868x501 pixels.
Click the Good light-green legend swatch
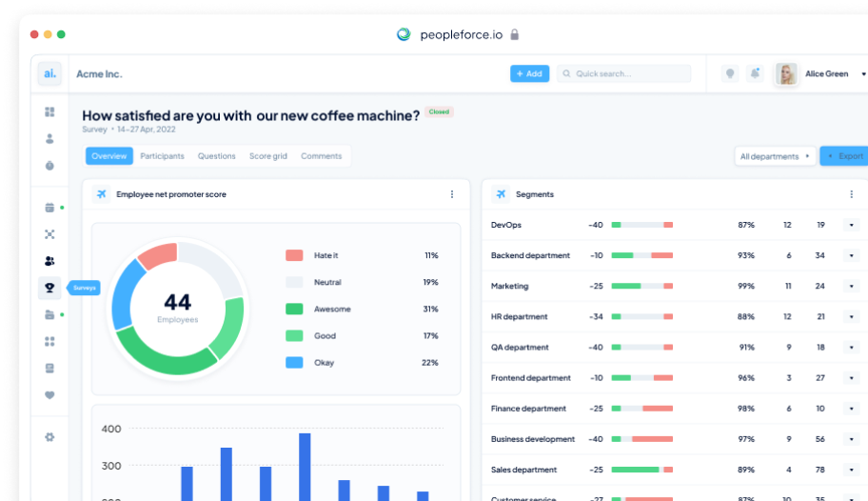[294, 336]
